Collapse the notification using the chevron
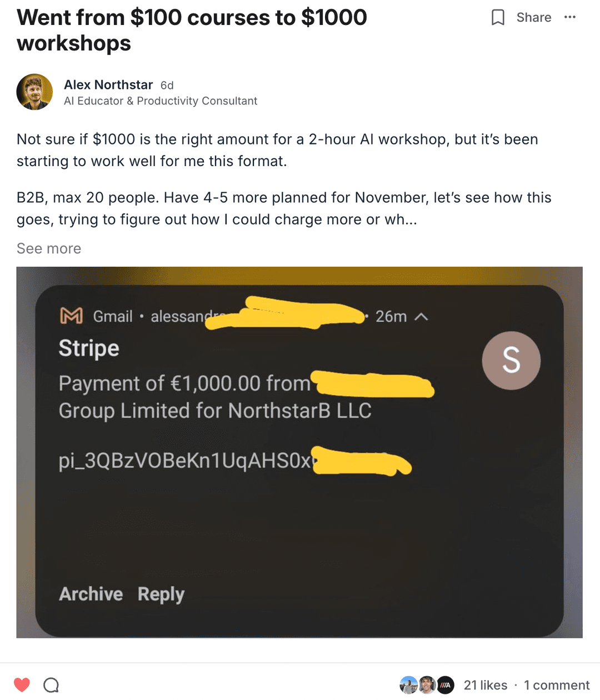 click(422, 317)
